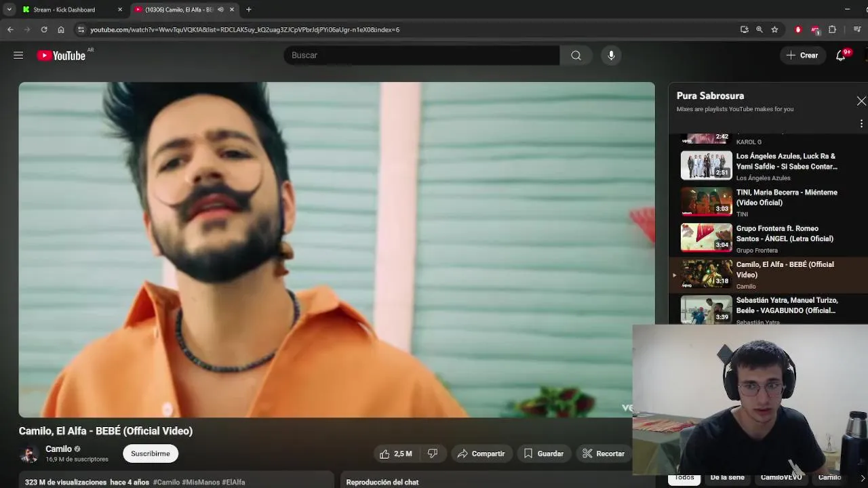Mute the YouTube tab's audio icon
868x488 pixels.
click(220, 9)
